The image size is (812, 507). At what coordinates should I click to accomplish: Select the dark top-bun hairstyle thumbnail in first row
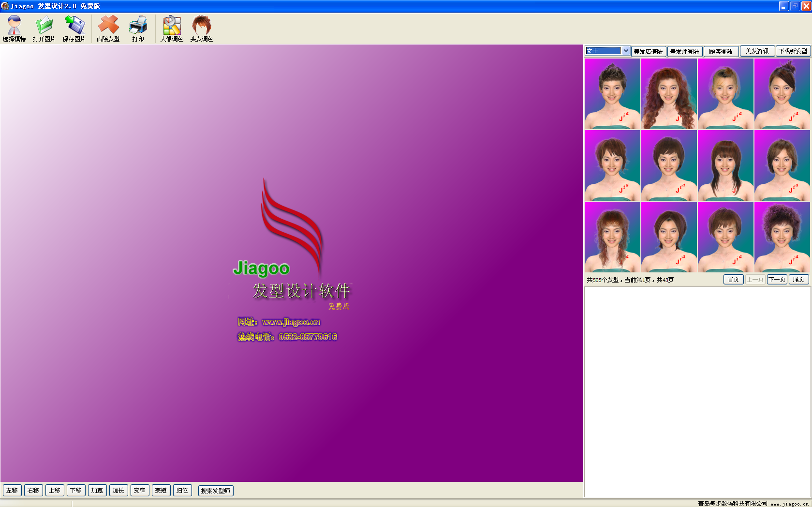tap(782, 94)
